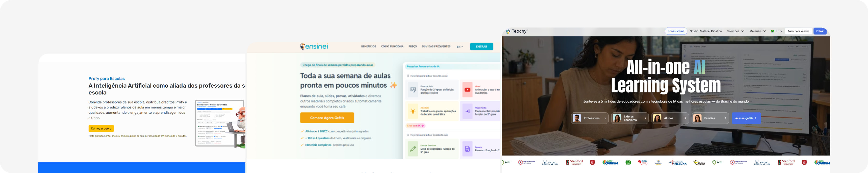
Task: Click the CEL partner logo
Action: 643,163
